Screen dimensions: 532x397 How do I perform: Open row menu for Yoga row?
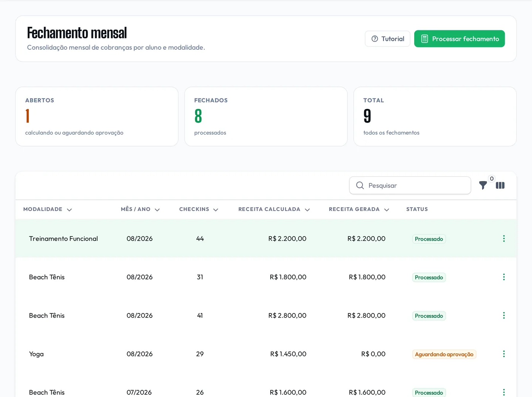(x=504, y=354)
